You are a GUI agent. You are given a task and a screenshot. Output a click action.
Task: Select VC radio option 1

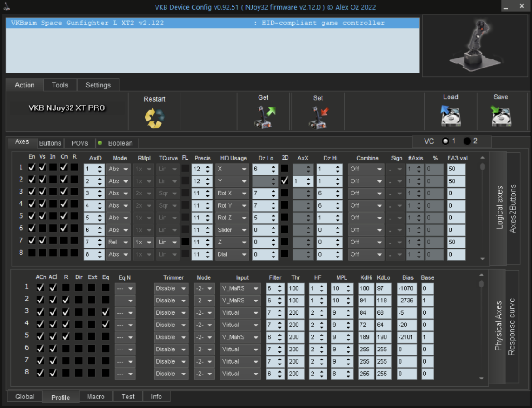(x=445, y=141)
